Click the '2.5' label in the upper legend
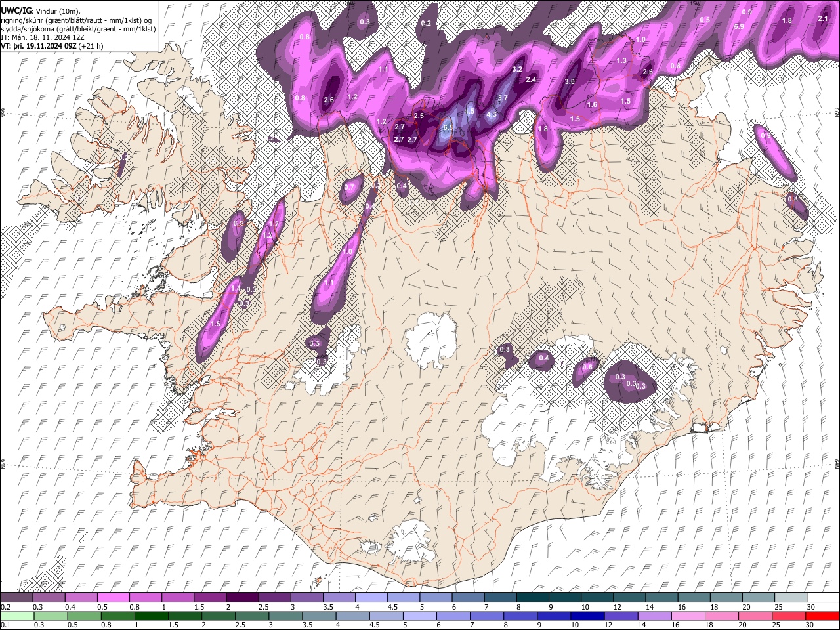840x630 pixels. point(264,607)
